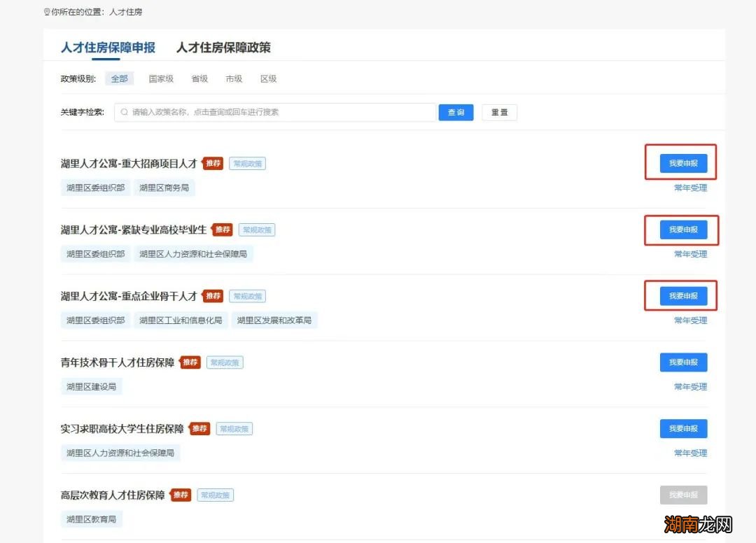Click the 推荐 badge on 青年技术骨干人才住房保障
Image resolution: width=756 pixels, height=543 pixels.
[x=190, y=362]
